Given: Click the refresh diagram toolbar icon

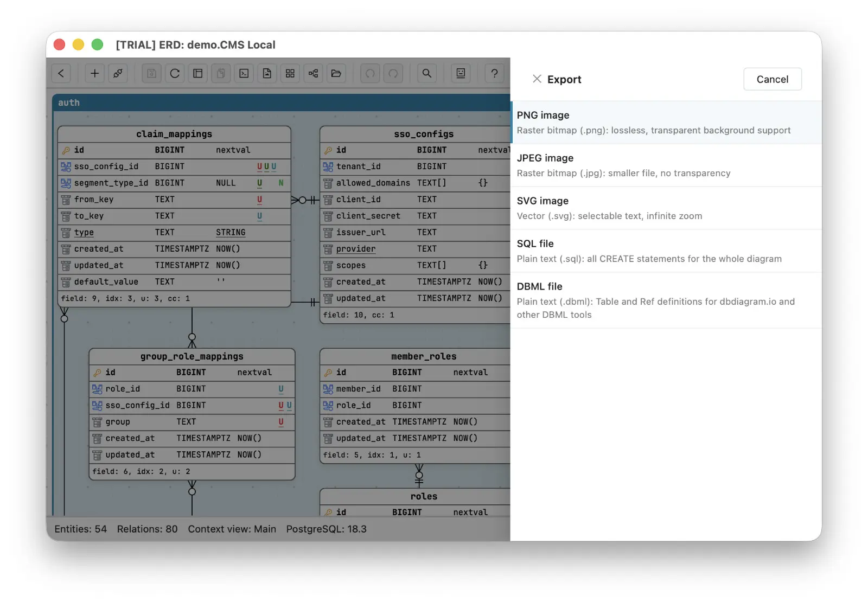Looking at the screenshot, I should (x=175, y=73).
